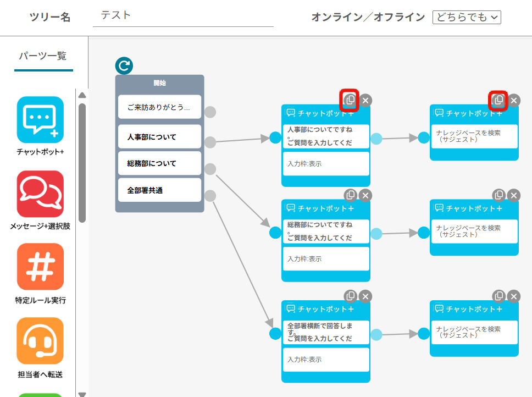Screen dimensions: 532x397
Task: Copy the 人事部についてですね chatbot node
Action: 350,100
